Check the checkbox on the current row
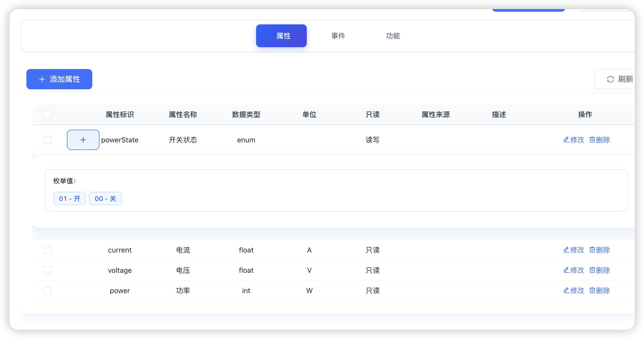 [47, 250]
